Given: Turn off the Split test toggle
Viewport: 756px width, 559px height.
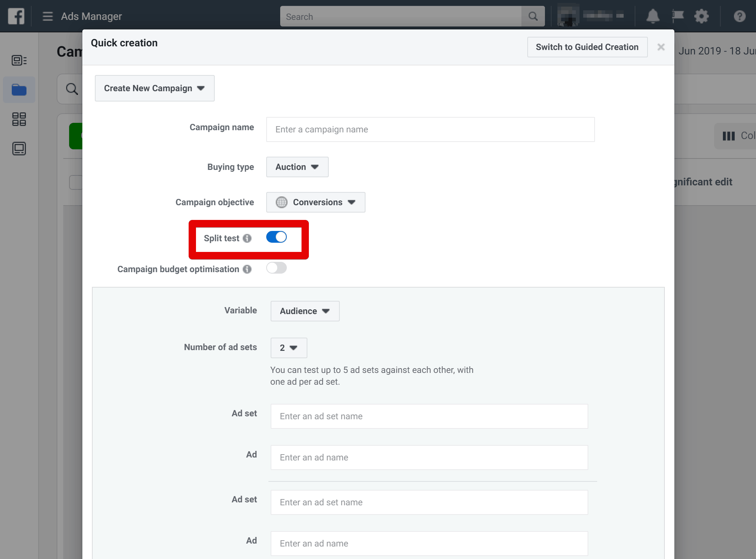Looking at the screenshot, I should [x=277, y=237].
